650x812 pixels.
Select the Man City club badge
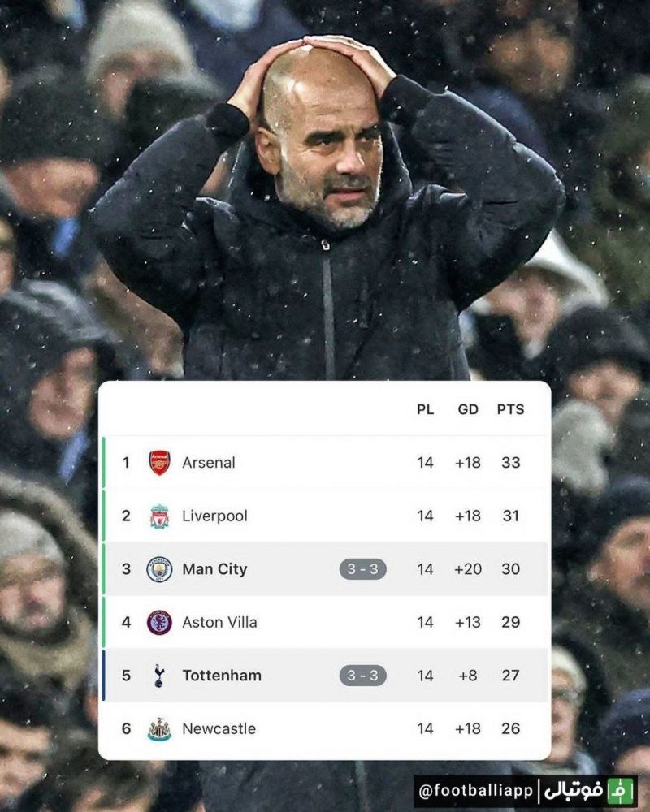[x=159, y=569]
